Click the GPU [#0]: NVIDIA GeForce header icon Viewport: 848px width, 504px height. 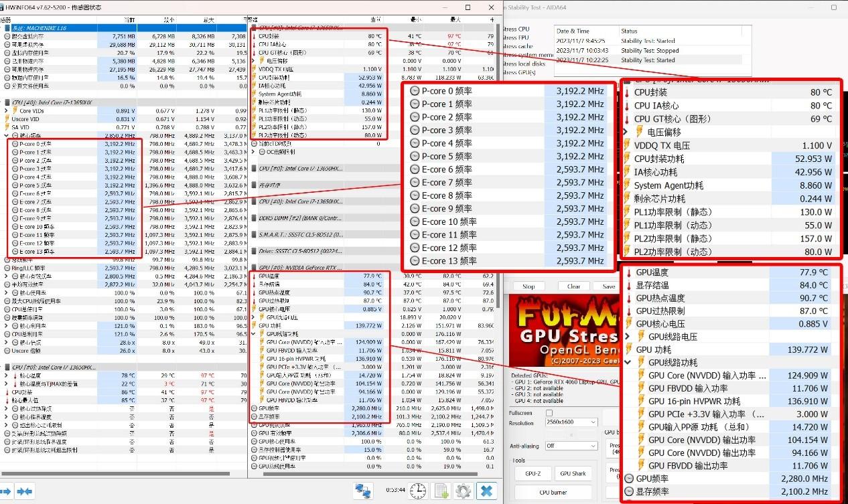tap(254, 268)
